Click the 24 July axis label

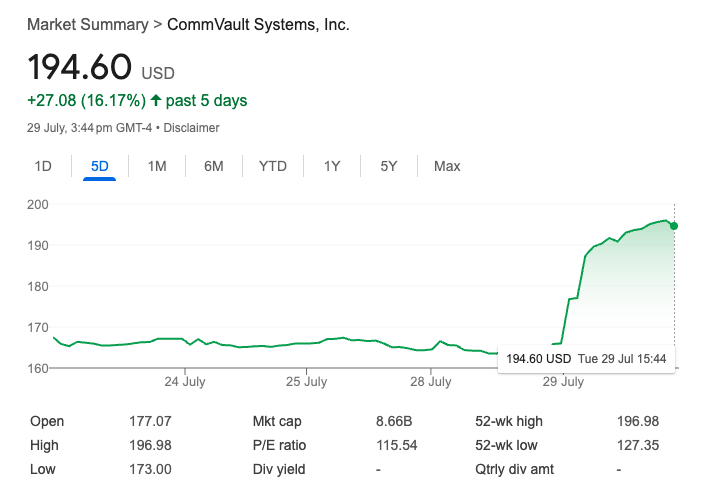coord(185,382)
